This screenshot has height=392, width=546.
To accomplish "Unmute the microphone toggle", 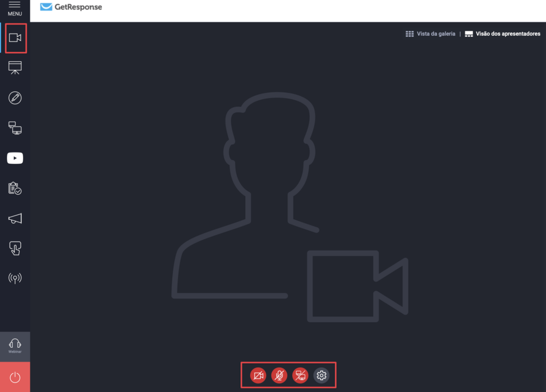I will [x=279, y=375].
